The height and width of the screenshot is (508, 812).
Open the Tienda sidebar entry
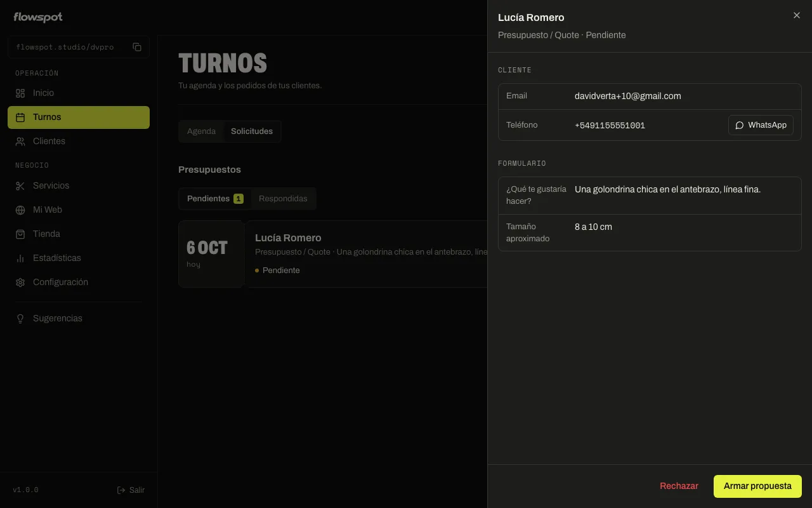pos(79,234)
